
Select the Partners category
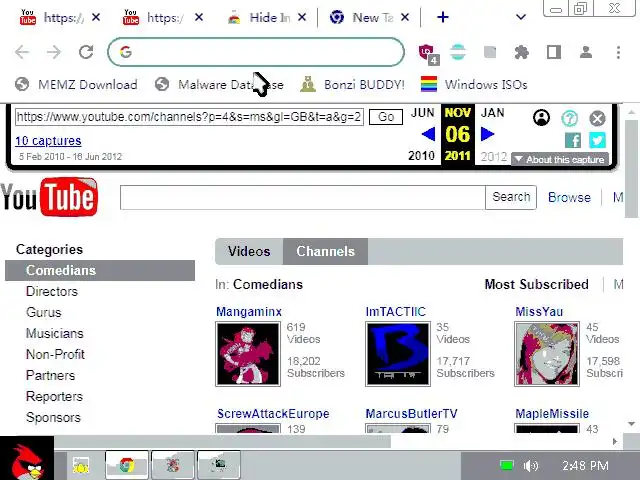(x=50, y=376)
